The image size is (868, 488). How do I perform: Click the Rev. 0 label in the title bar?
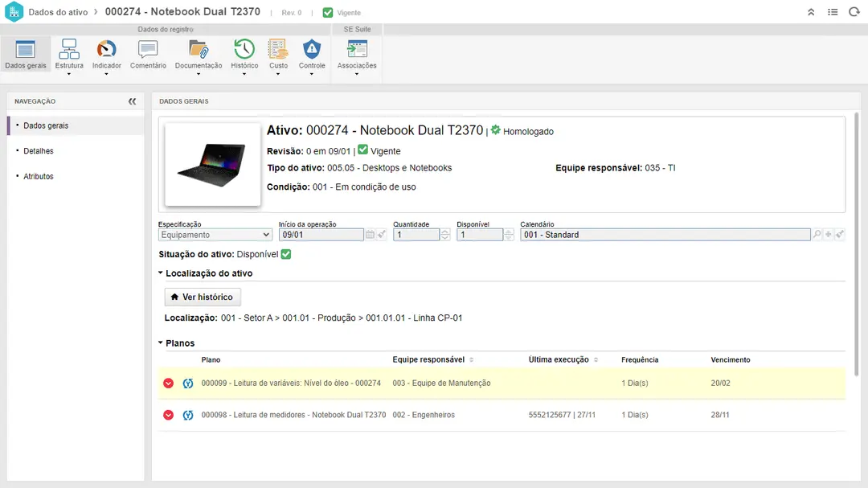tap(292, 13)
